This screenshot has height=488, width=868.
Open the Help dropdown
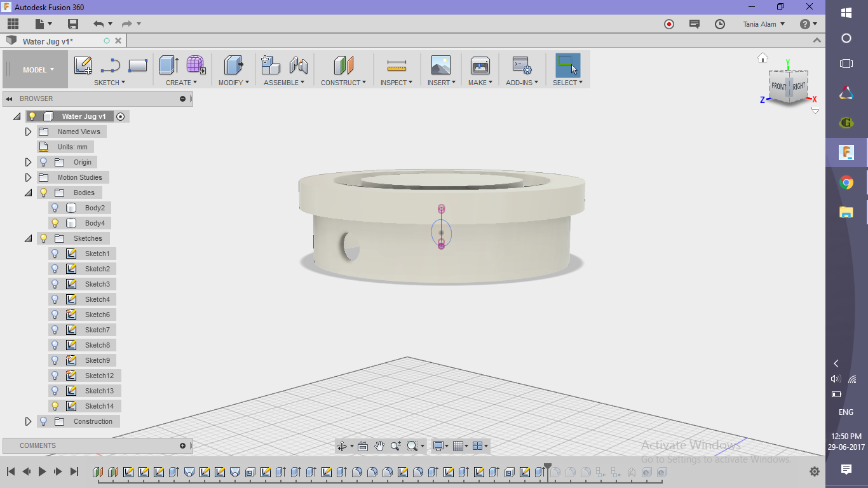pos(808,24)
